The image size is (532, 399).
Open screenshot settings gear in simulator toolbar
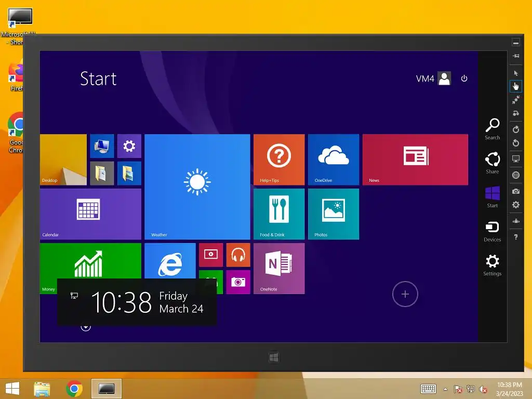pos(516,205)
